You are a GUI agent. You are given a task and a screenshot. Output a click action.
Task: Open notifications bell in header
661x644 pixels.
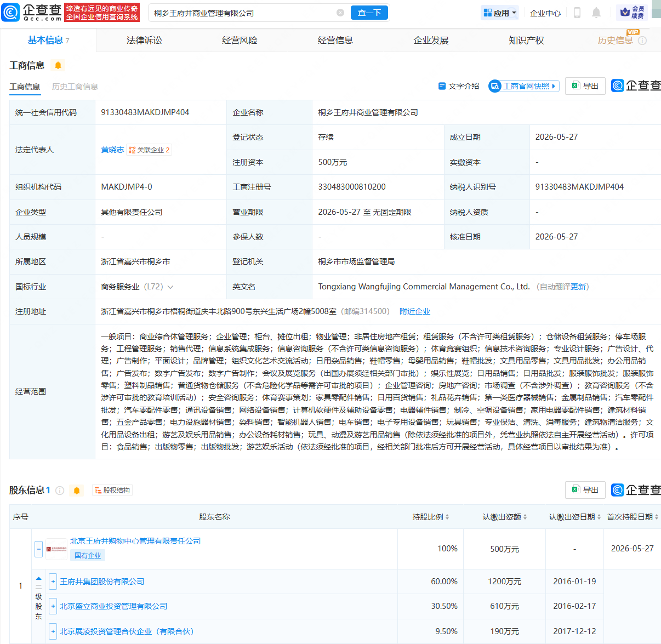596,13
